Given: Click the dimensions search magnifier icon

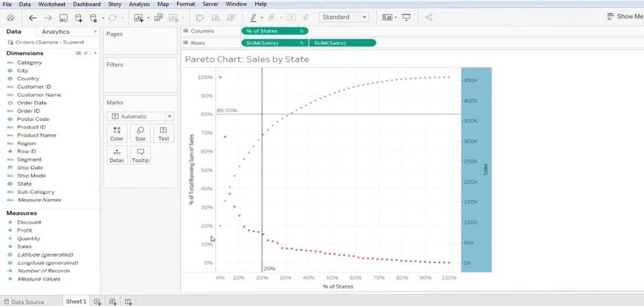Looking at the screenshot, I should (x=85, y=53).
